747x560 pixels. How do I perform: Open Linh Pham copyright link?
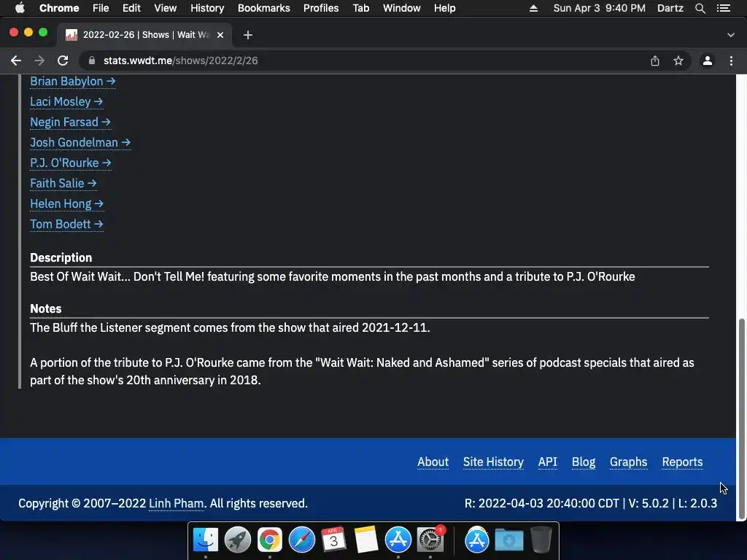pos(177,503)
